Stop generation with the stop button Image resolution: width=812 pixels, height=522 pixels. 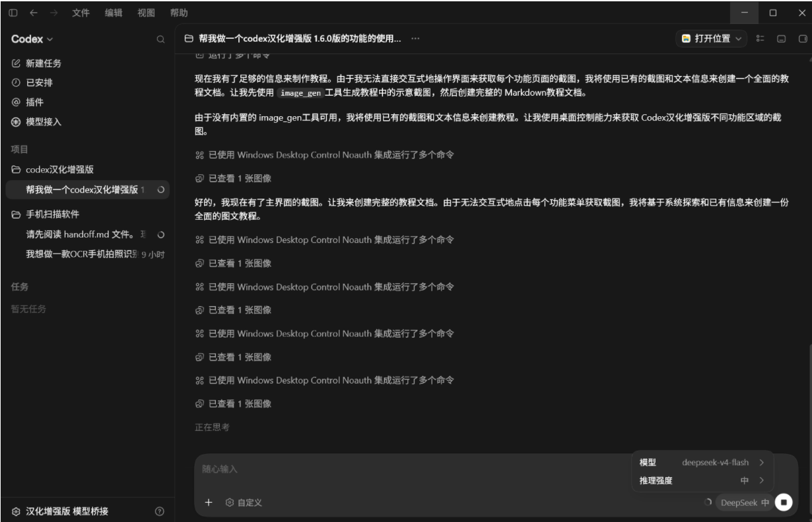coord(784,503)
